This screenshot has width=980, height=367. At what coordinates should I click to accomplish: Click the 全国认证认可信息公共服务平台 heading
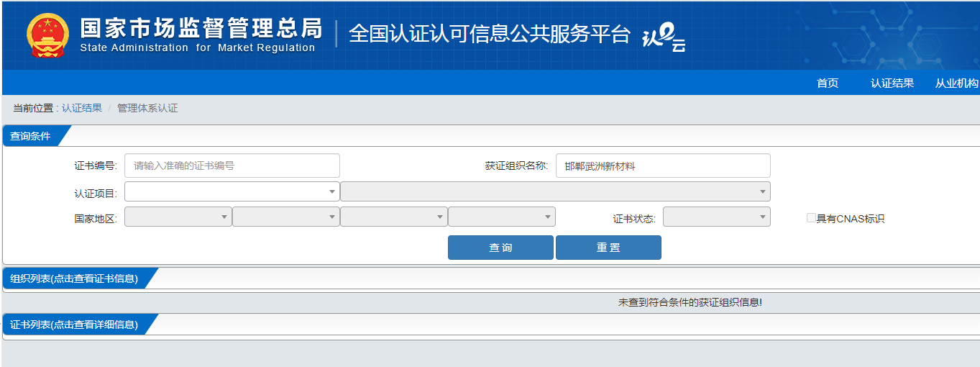click(490, 34)
